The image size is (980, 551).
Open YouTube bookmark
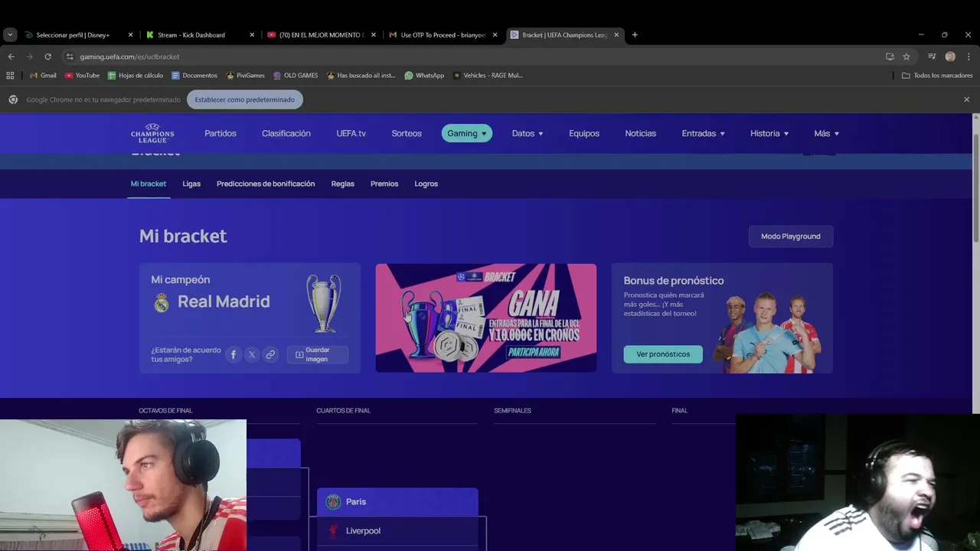pyautogui.click(x=82, y=75)
